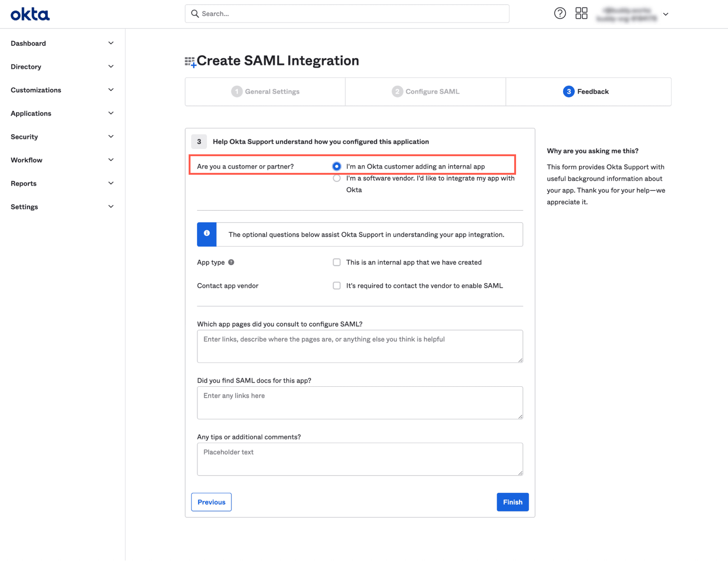Click the Okta logo

coord(30,14)
